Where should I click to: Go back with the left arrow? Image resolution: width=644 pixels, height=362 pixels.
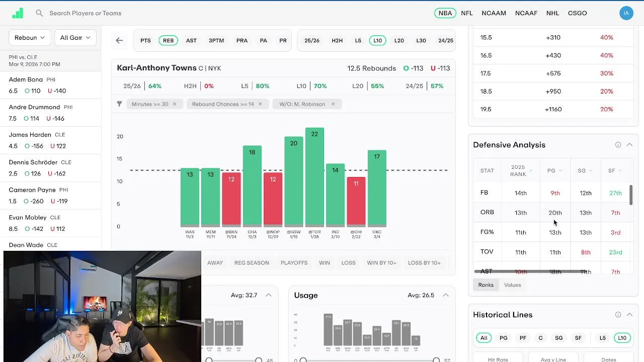tap(119, 40)
